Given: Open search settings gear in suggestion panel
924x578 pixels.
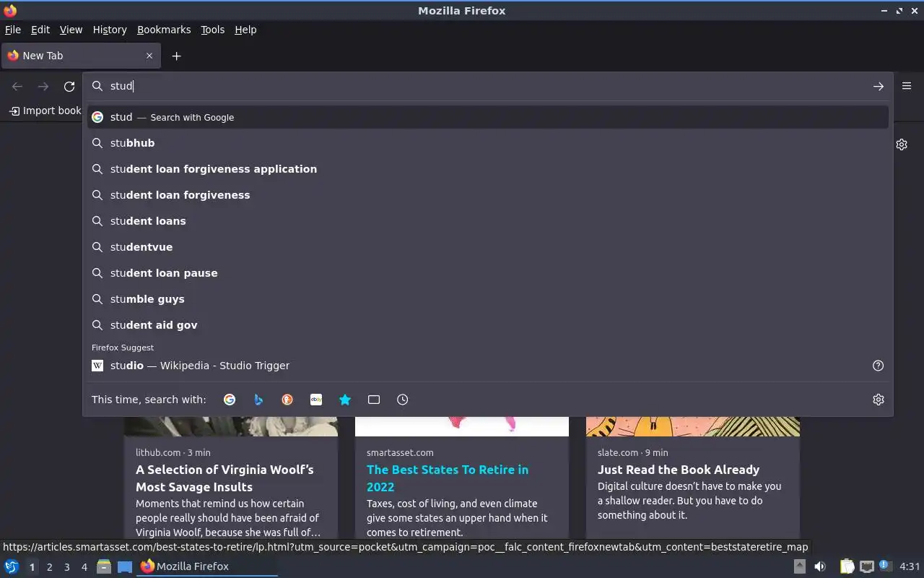Looking at the screenshot, I should 879,400.
